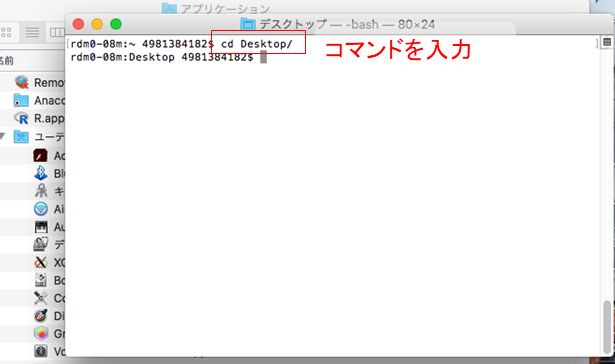Switch Finder to list view
Viewport: 615px width, 364px height.
point(32,32)
